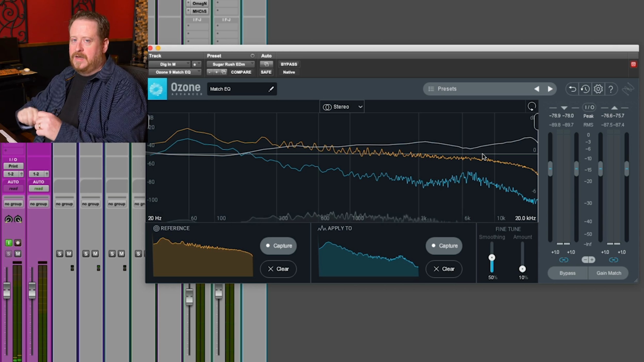Toggle the SAFE automation button
Screen dimensions: 644x362
click(266, 72)
